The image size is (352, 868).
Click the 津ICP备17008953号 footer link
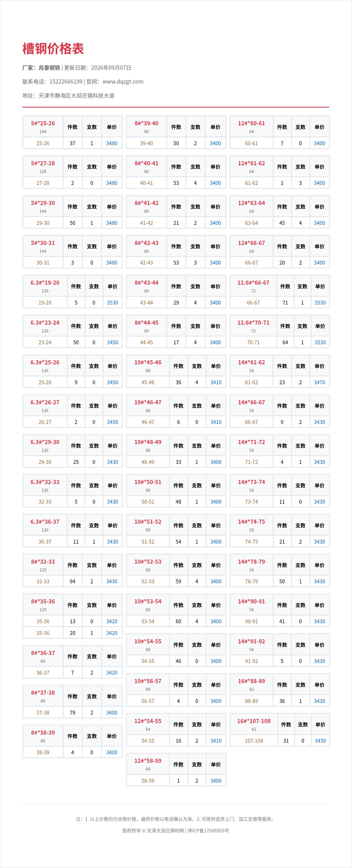(208, 831)
